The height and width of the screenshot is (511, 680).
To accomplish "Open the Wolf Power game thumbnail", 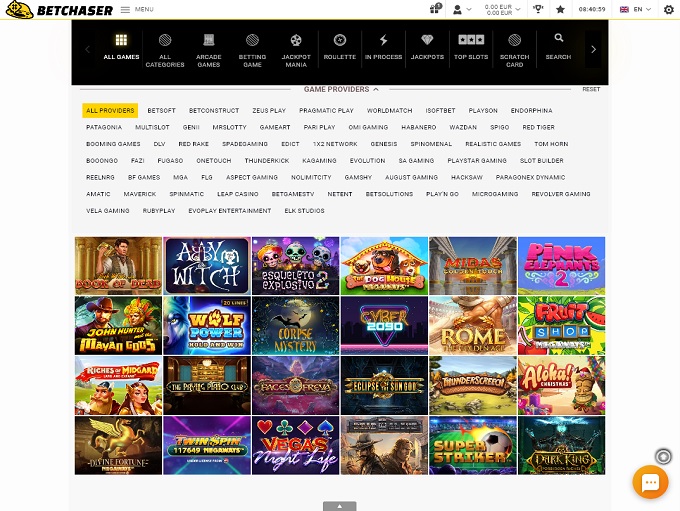I will tap(207, 326).
